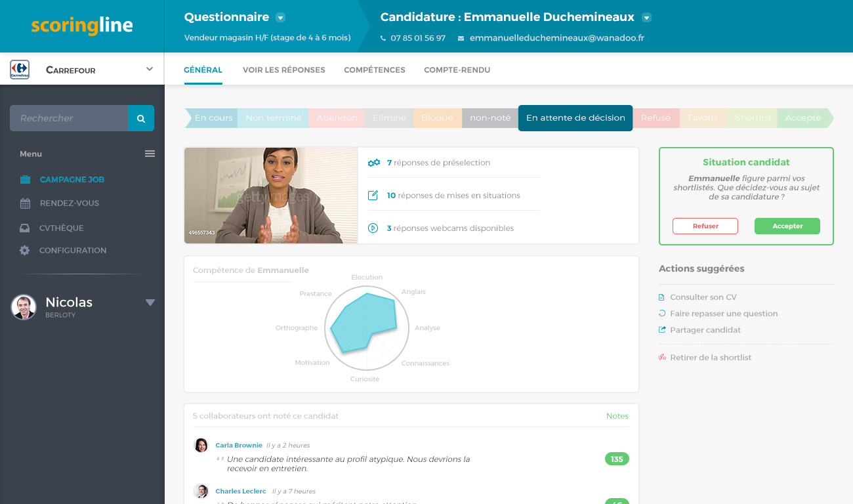853x504 pixels.
Task: Open the Consulter son CV link
Action: point(703,297)
